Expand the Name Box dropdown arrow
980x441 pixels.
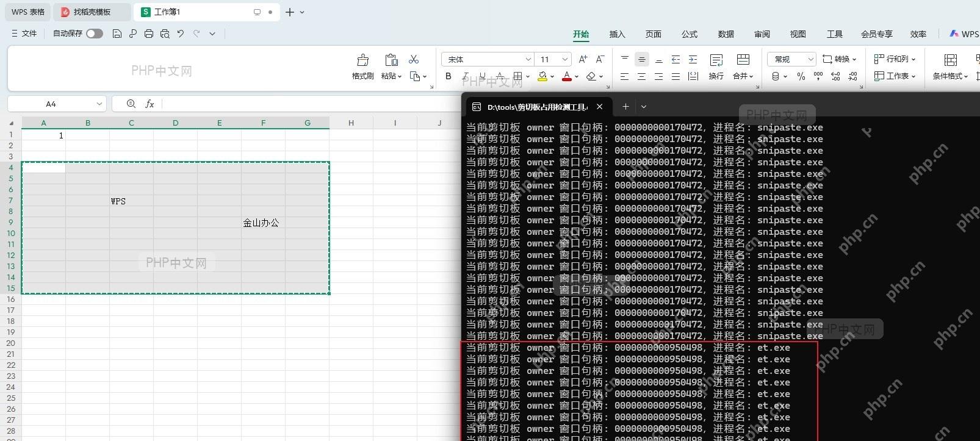(99, 104)
